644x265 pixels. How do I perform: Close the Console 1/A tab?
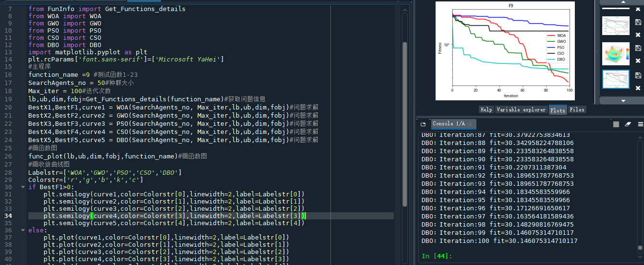tap(471, 124)
